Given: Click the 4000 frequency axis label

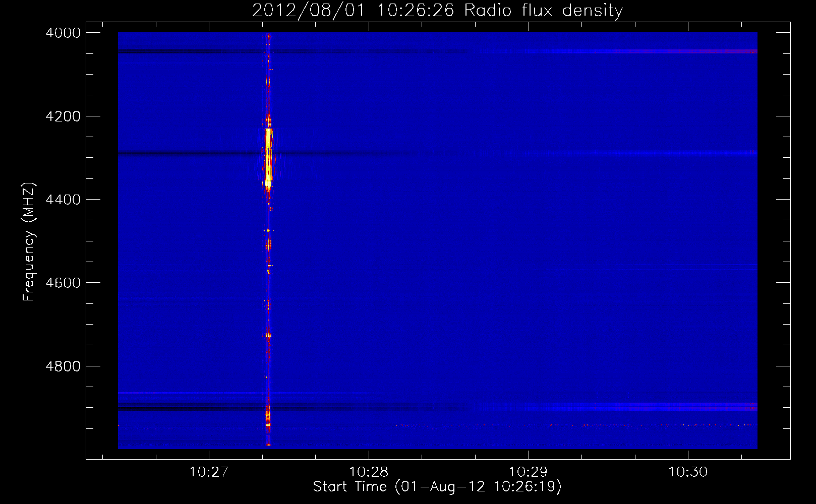Looking at the screenshot, I should [x=63, y=33].
